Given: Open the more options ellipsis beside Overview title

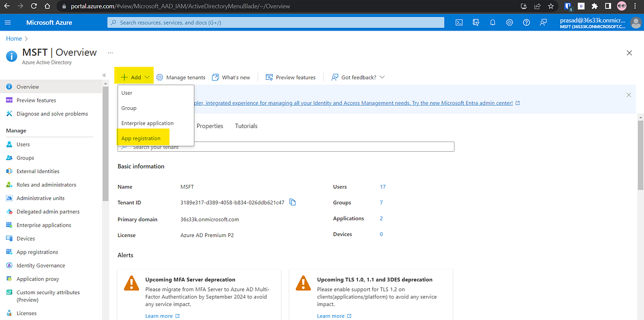Looking at the screenshot, I should 110,53.
